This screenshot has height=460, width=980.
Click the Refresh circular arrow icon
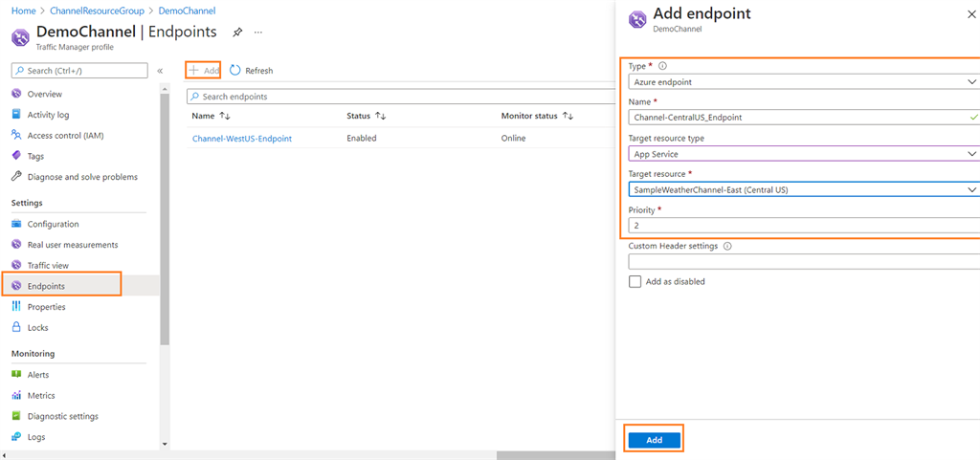(235, 71)
